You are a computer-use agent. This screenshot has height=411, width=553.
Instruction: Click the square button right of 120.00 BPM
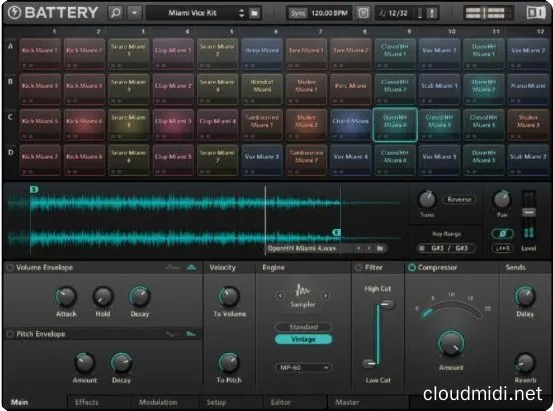[x=363, y=13]
